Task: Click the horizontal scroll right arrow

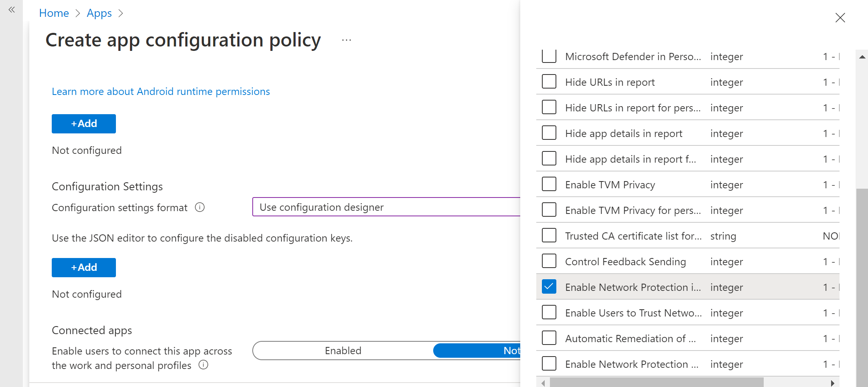Action: pos(833,383)
